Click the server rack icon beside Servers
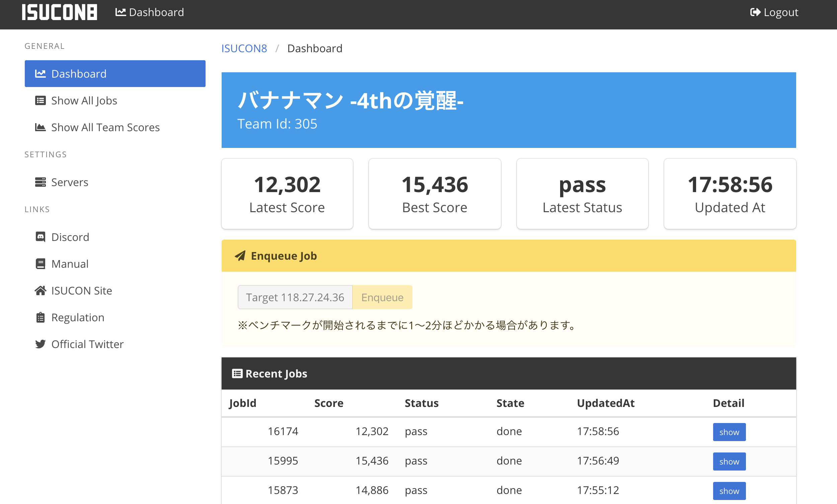 coord(41,182)
